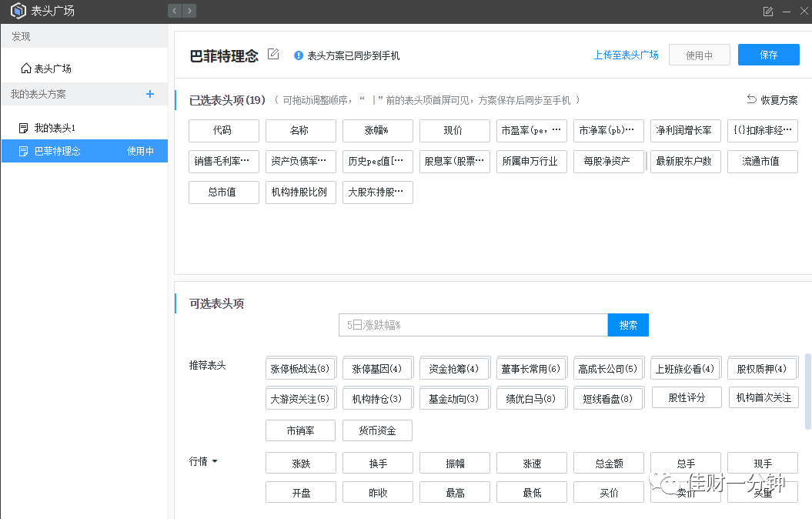Open the 机构持仓(3) recommended group

click(x=377, y=398)
